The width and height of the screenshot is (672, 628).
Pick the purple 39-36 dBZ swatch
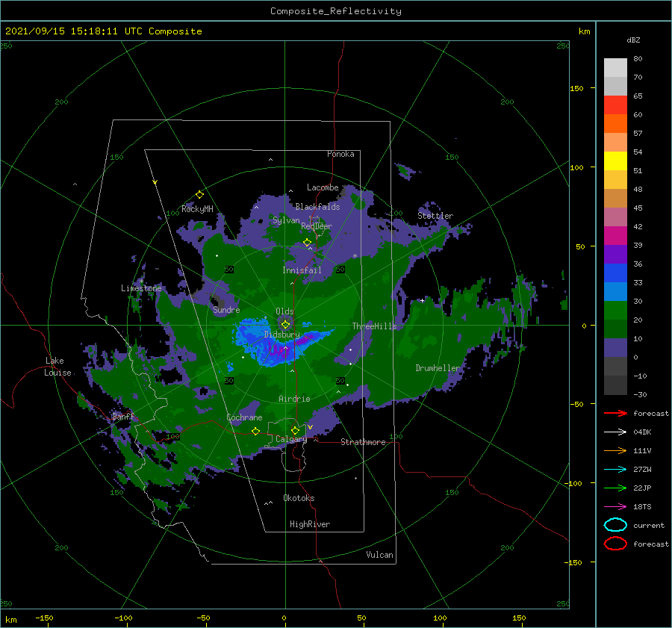click(x=615, y=254)
